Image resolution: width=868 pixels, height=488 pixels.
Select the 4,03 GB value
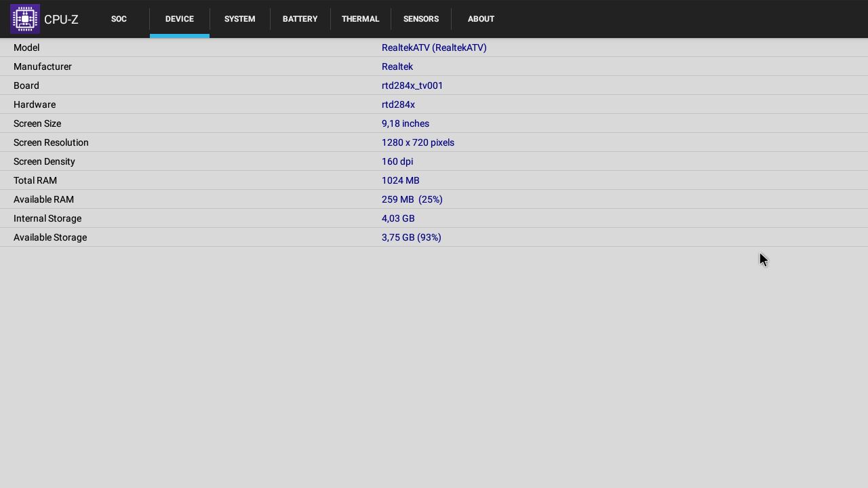point(398,218)
